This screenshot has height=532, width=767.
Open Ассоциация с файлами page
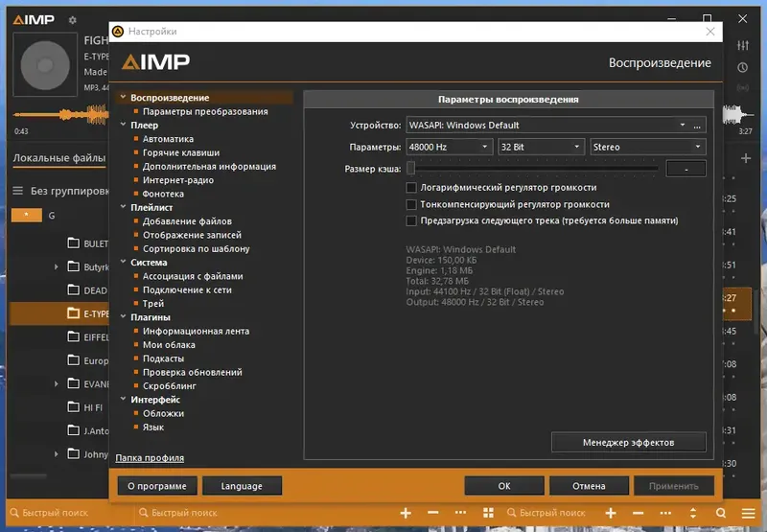coord(193,276)
